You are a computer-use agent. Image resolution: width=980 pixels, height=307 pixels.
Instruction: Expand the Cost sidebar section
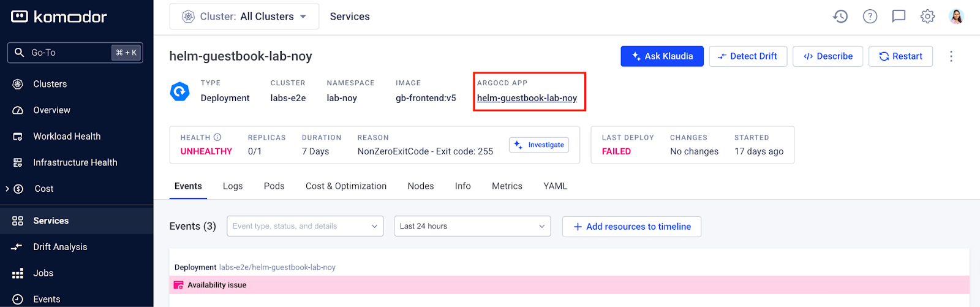pos(7,189)
